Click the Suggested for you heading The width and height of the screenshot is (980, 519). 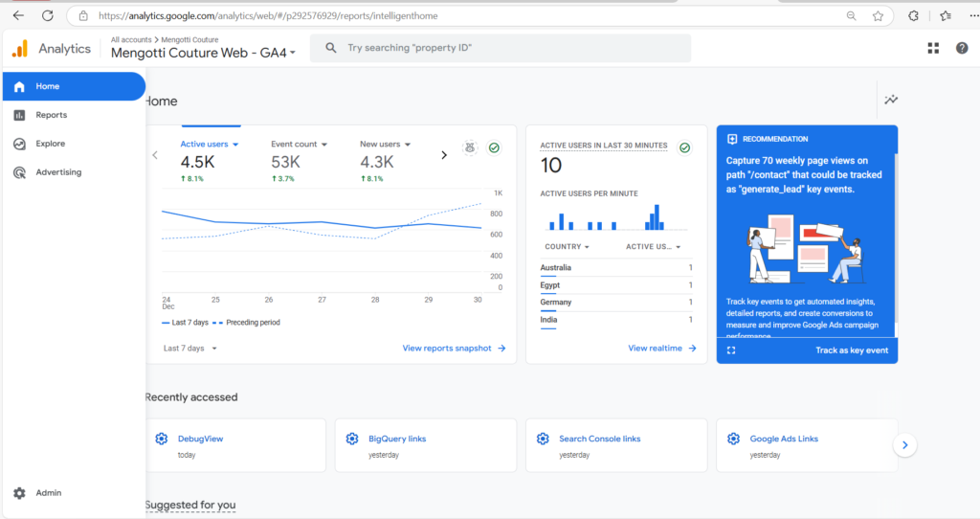pyautogui.click(x=190, y=505)
